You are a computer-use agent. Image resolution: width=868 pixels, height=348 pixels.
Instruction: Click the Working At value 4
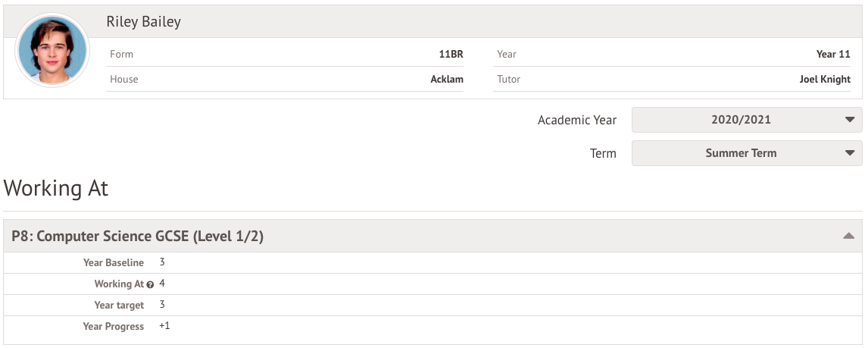tap(162, 284)
